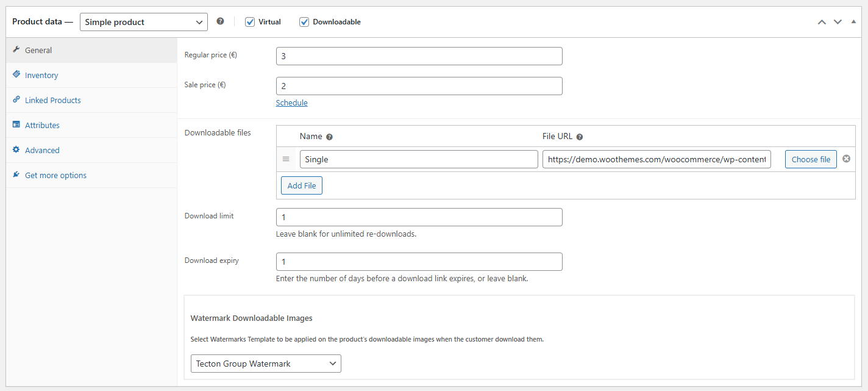This screenshot has height=391, width=868.
Task: Toggle the Virtual checkbox
Action: click(250, 22)
